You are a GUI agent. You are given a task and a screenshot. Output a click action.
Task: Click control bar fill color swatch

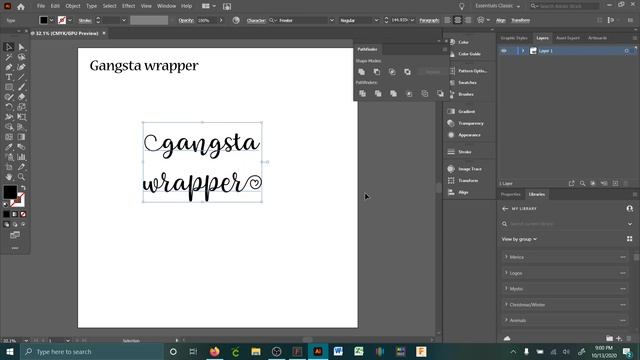pos(43,20)
